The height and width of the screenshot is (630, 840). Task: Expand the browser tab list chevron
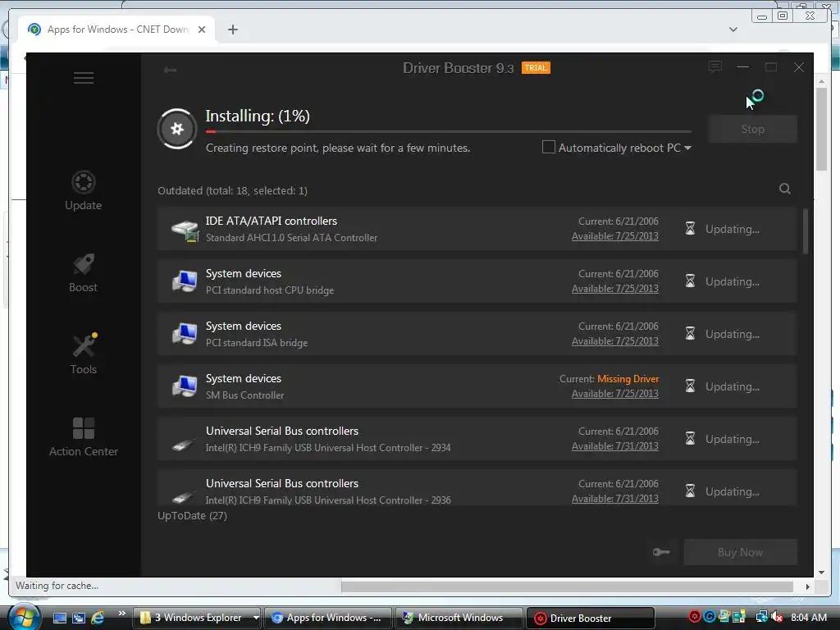733,30
